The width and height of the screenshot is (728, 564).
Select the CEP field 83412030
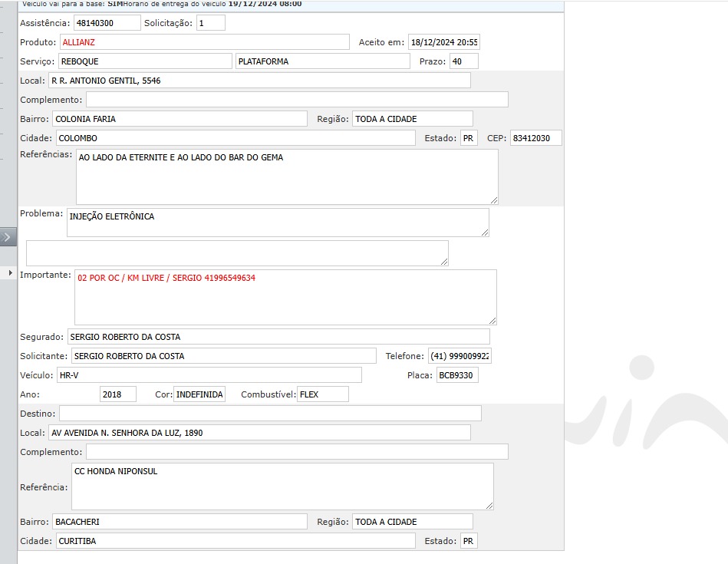pyautogui.click(x=536, y=138)
